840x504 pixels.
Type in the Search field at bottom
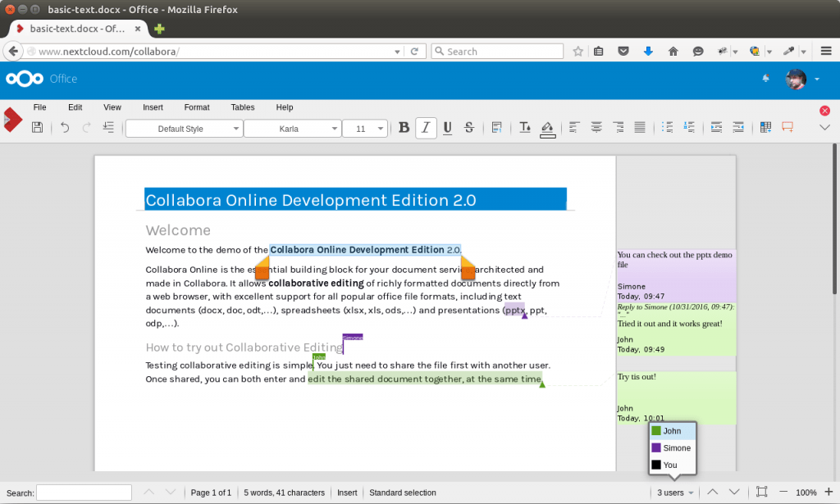coord(83,492)
